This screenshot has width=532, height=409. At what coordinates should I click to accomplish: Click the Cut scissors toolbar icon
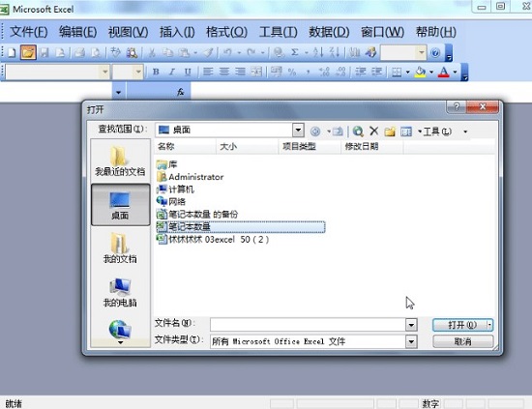pos(152,53)
